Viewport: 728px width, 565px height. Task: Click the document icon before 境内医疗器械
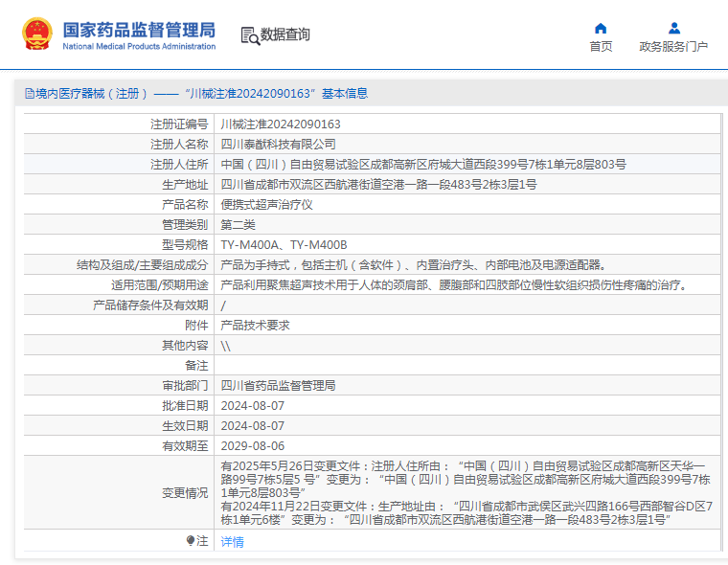[29, 94]
